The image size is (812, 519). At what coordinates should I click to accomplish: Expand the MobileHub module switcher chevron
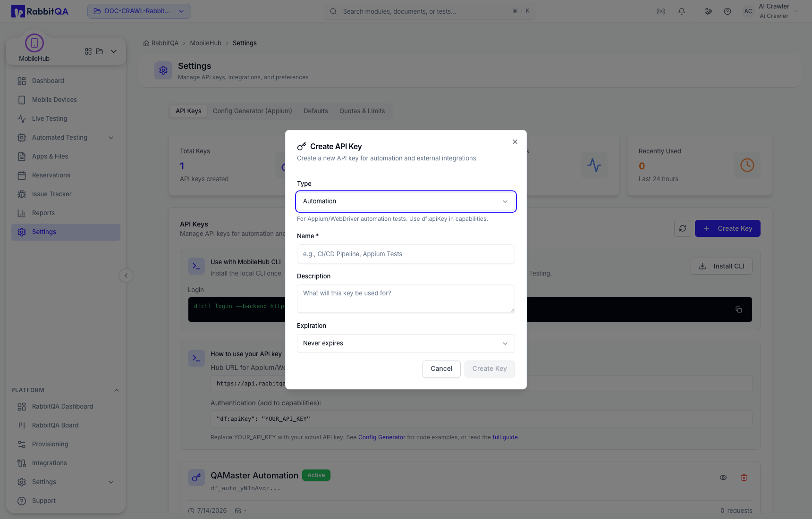(114, 51)
